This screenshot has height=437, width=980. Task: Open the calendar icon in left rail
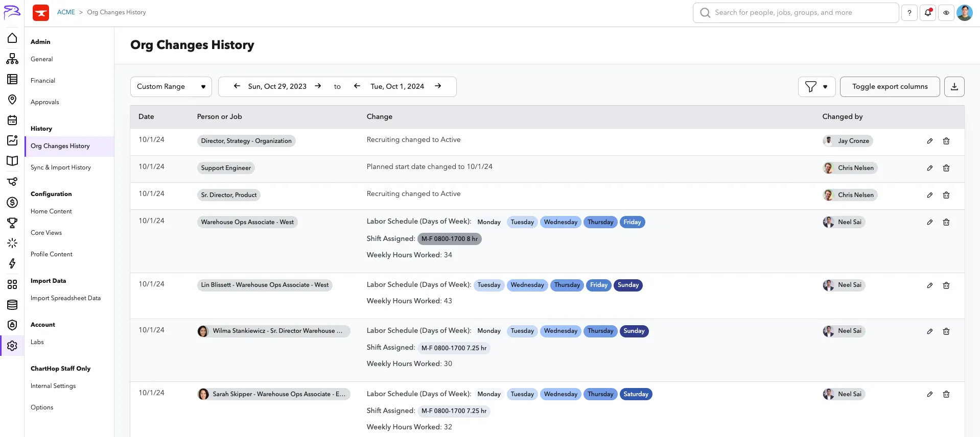click(12, 120)
